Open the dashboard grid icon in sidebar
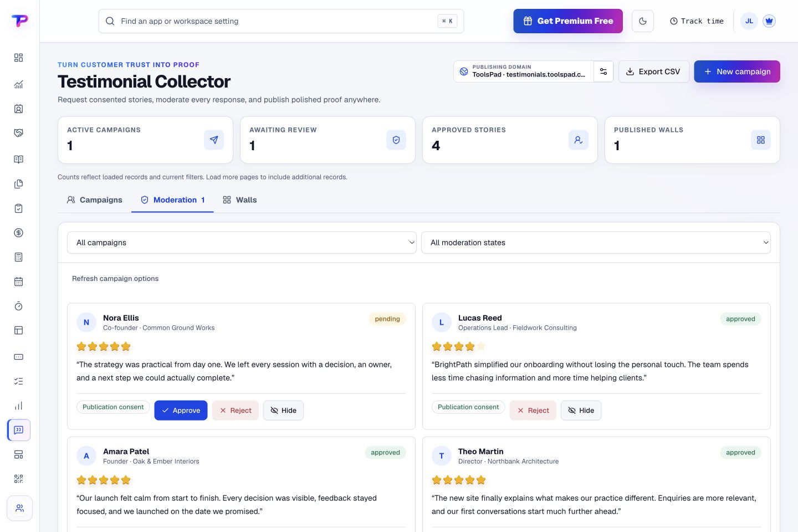 [18, 58]
